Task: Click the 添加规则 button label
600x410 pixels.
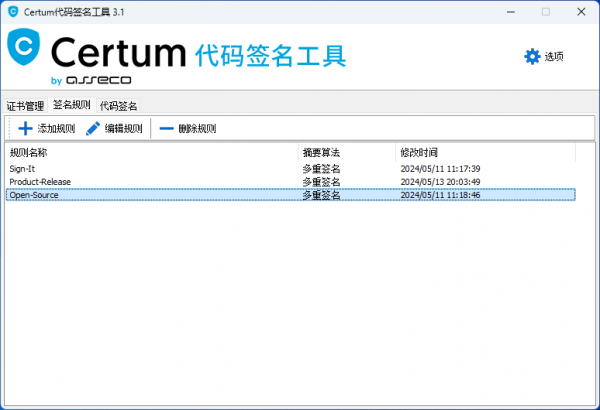Action: (56, 128)
